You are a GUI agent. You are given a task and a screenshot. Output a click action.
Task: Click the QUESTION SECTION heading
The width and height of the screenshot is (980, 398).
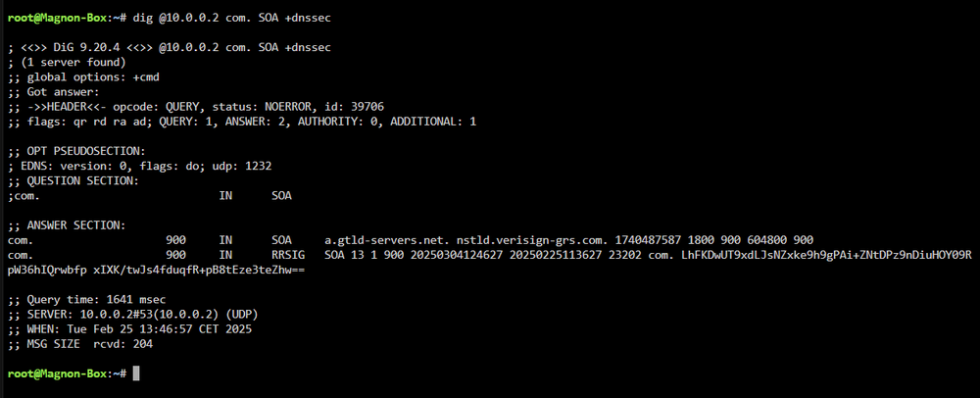point(73,181)
